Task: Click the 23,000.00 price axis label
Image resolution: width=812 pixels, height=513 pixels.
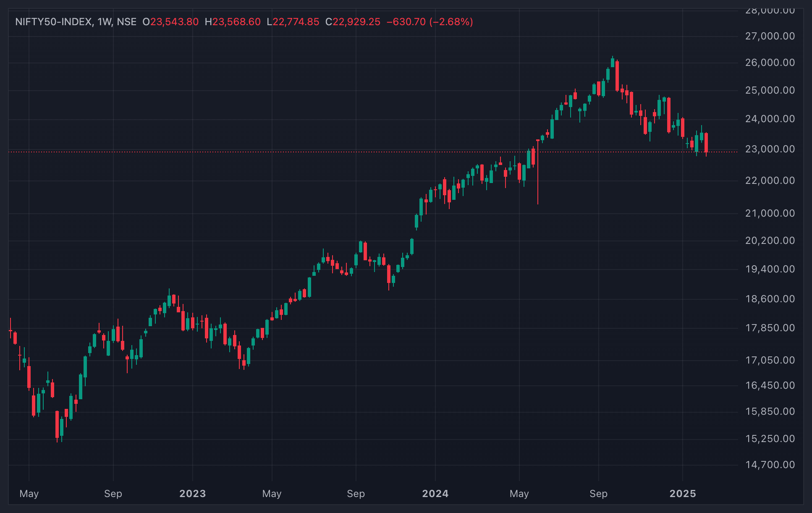Action: [x=770, y=149]
